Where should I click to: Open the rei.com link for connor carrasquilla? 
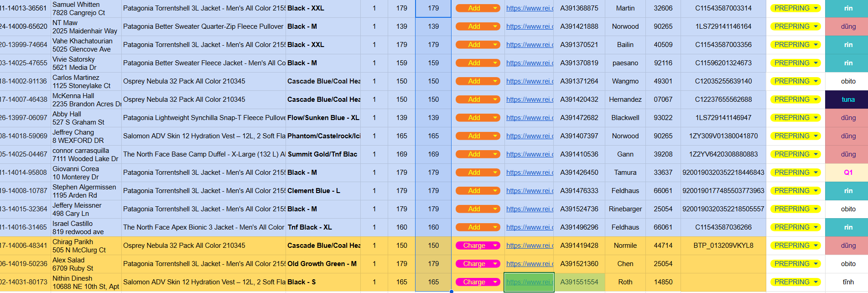click(530, 154)
